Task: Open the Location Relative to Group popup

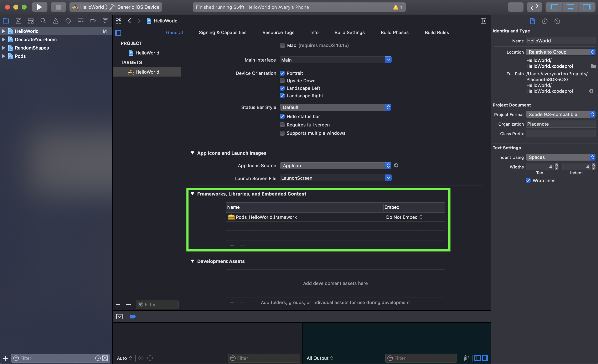Action: [x=561, y=52]
